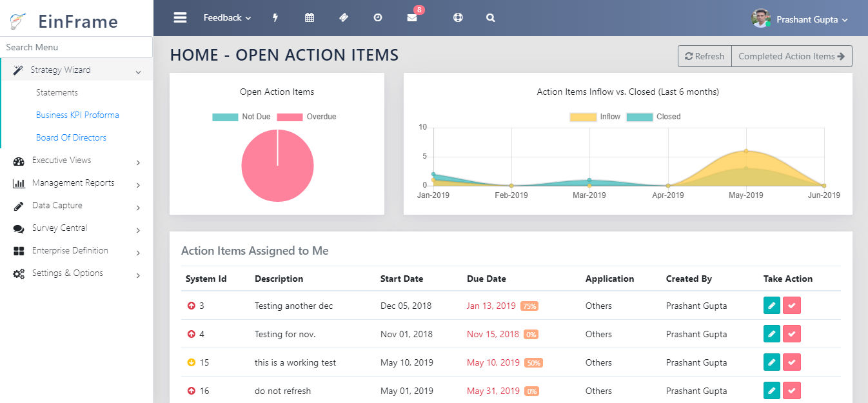The width and height of the screenshot is (868, 403).
Task: Click the Refresh button
Action: tap(704, 56)
